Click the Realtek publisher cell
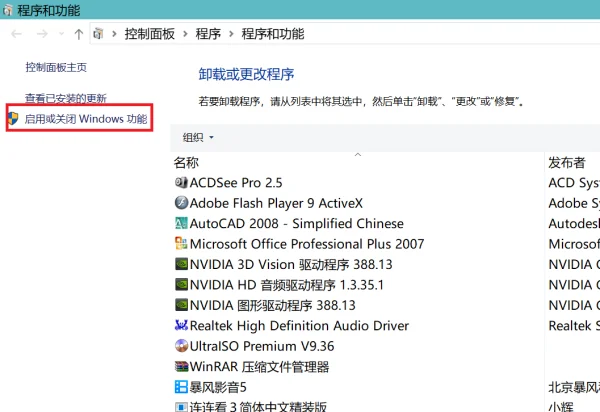The image size is (600, 412). [574, 326]
